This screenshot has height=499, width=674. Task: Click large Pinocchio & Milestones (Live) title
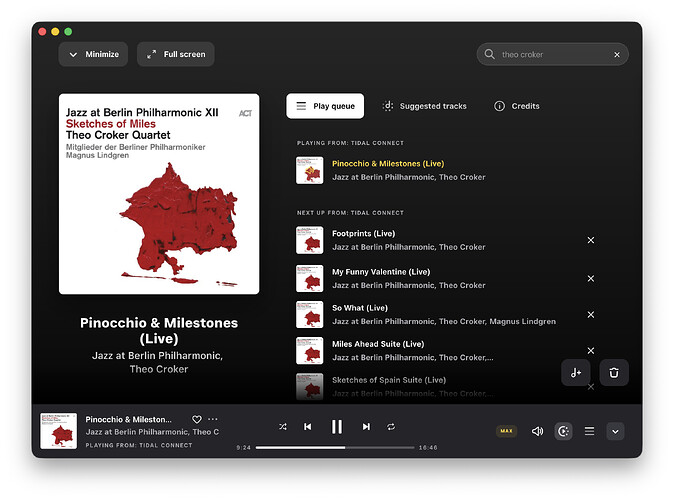159,331
